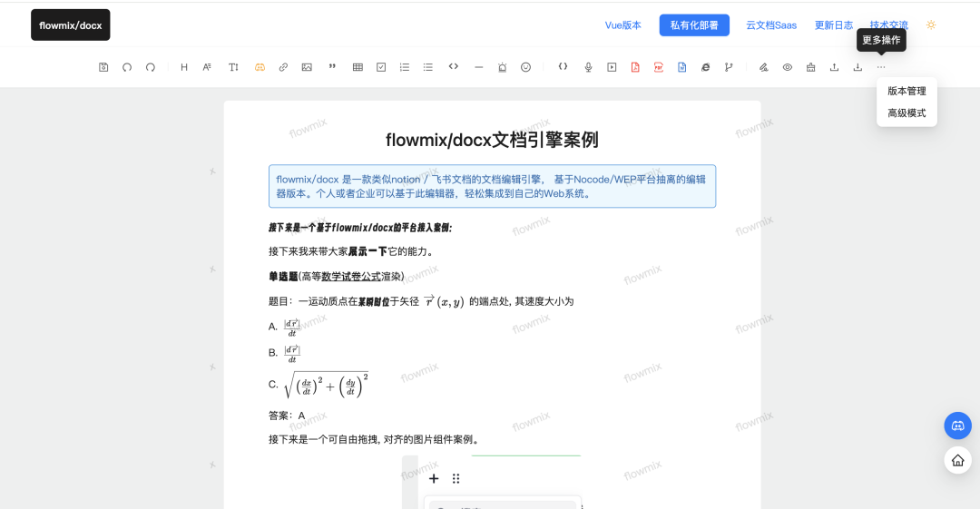Click the square root formula in option C
Screen dimensions: 980x509
326,385
